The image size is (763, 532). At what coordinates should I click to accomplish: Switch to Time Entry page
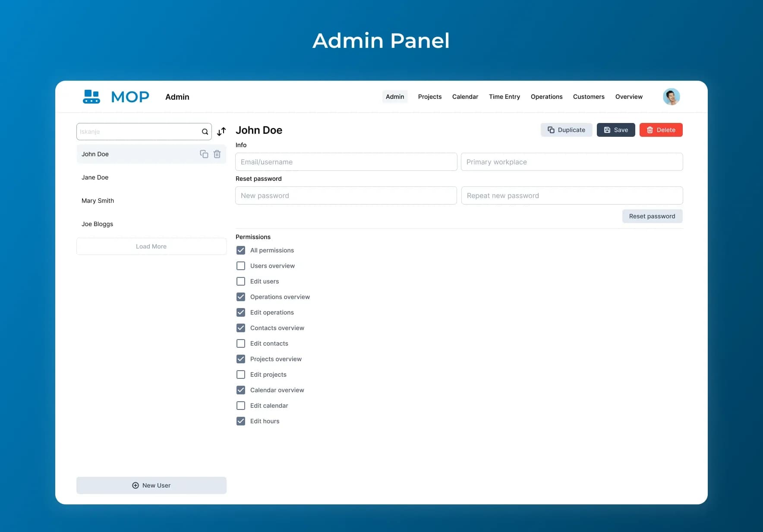[504, 97]
